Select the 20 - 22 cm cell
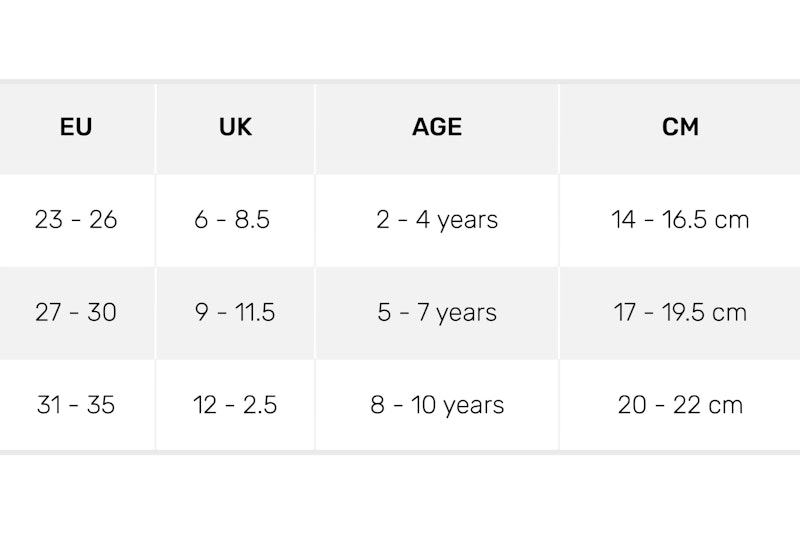Screen dimensions: 800x533 pos(680,405)
